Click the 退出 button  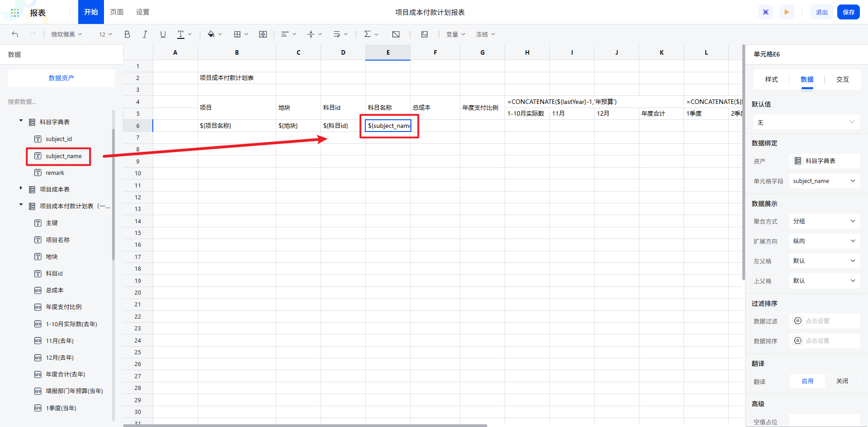tap(821, 12)
